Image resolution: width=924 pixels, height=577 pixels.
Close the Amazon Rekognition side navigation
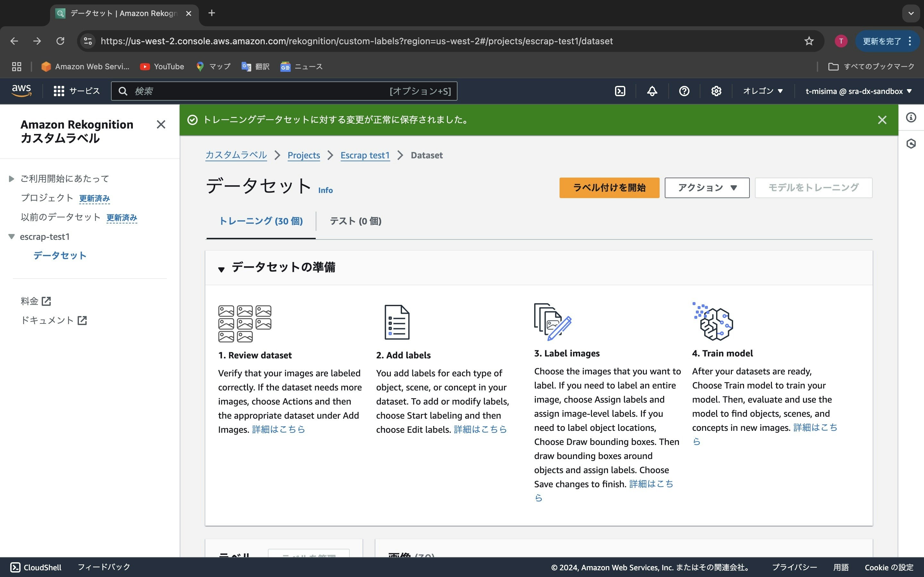click(161, 124)
